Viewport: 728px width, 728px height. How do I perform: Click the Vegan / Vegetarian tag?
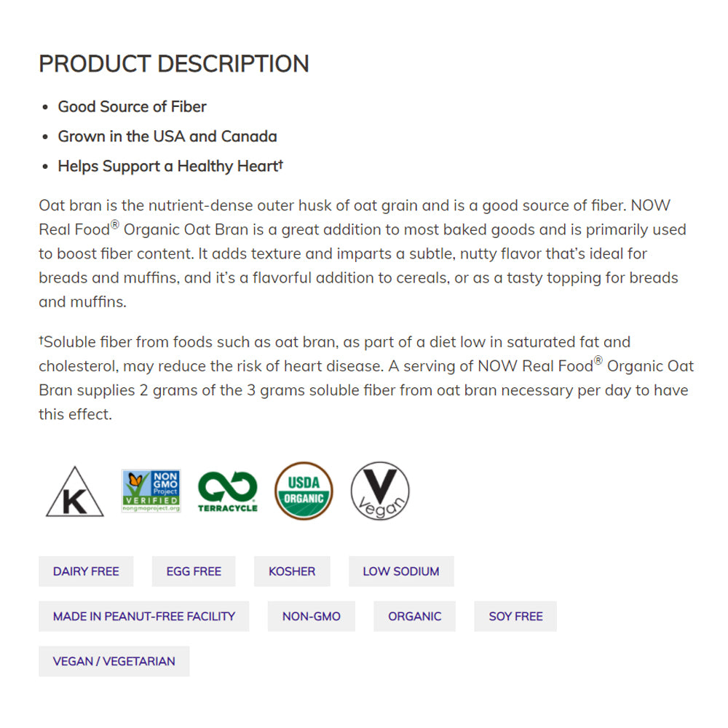114,661
